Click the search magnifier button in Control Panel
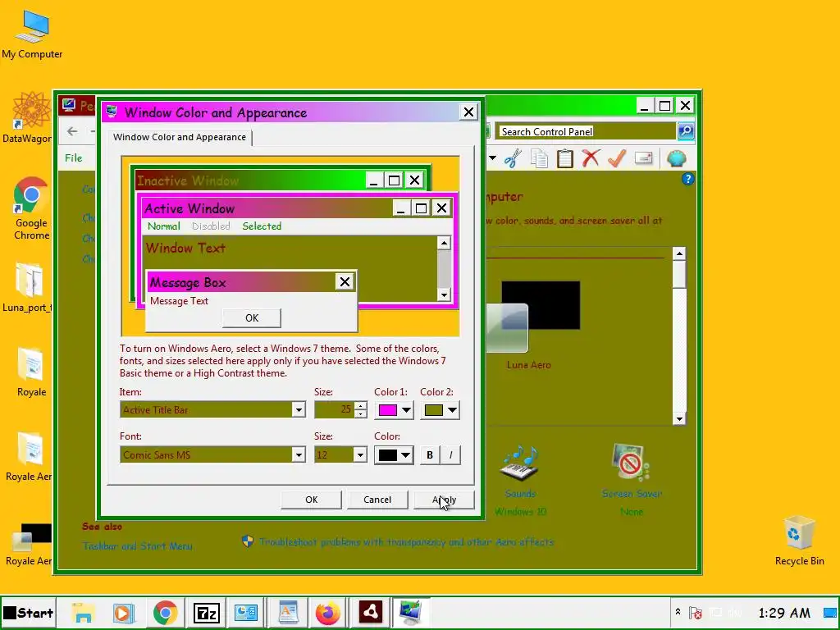 click(x=686, y=131)
